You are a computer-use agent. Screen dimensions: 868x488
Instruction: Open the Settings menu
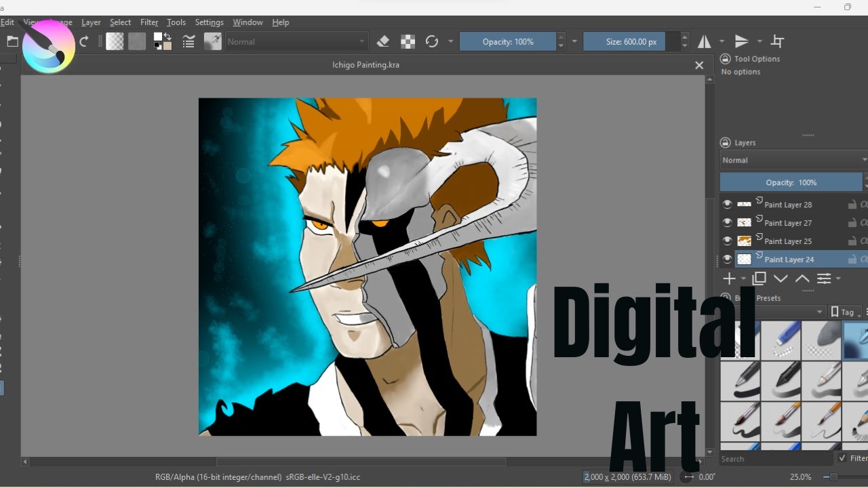[x=210, y=22]
